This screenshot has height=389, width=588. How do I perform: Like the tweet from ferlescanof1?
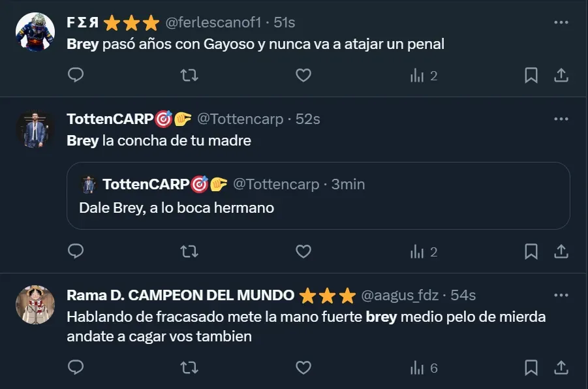point(303,76)
